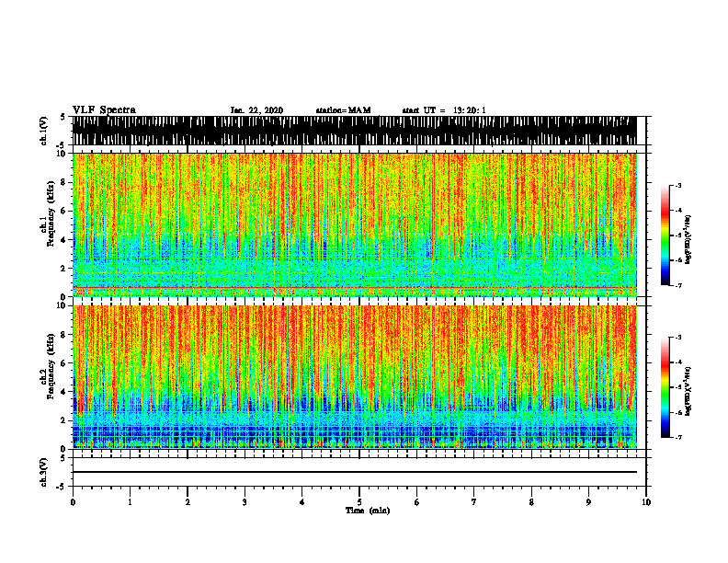This screenshot has width=728, height=563.
Task: Click the ch.2 frequency tick label "8"
Action: (64, 335)
